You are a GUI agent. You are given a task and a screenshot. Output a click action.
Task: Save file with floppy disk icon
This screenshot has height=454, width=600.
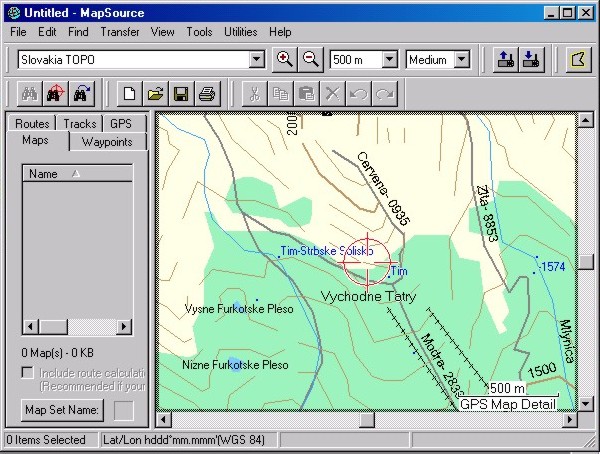pyautogui.click(x=181, y=93)
